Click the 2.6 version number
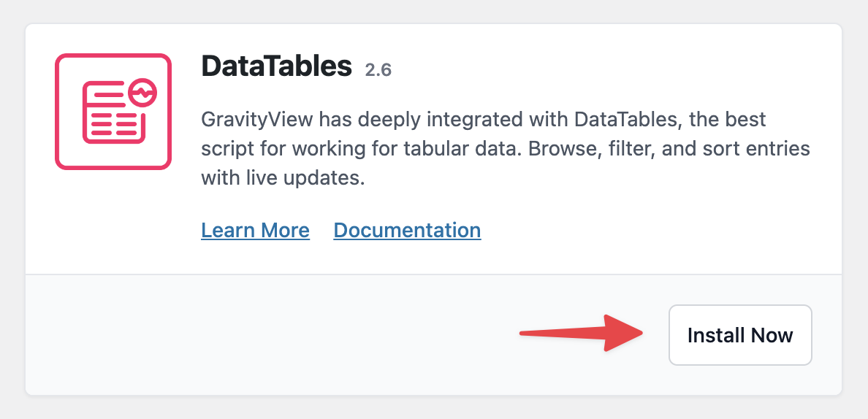 pos(378,70)
